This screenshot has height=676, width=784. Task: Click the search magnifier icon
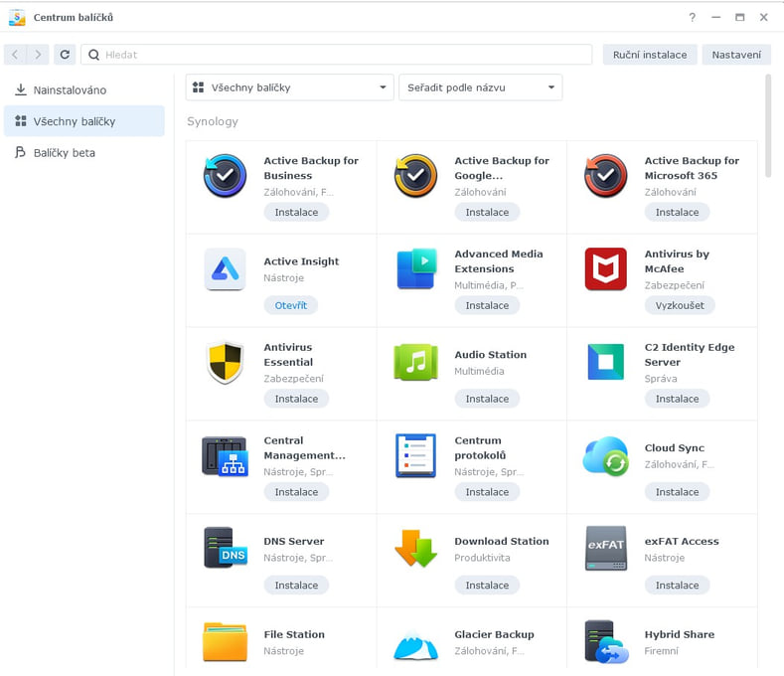click(x=93, y=55)
